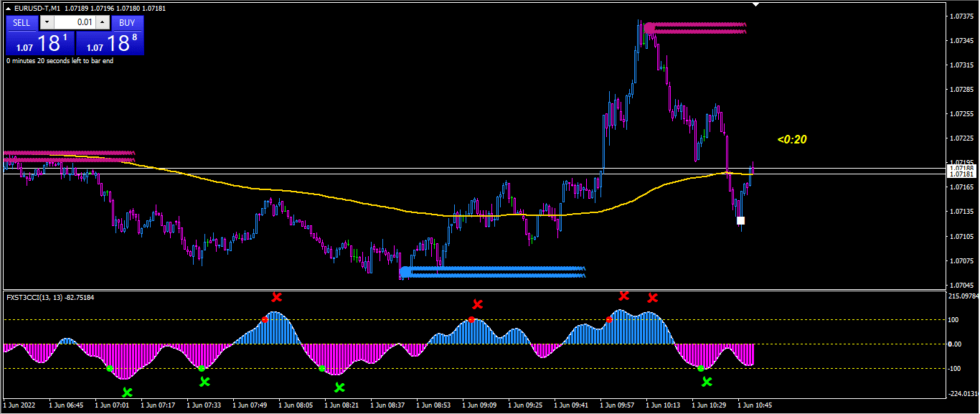Screen dimensions: 980x414
Task: Click the SELL button
Action: (22, 22)
